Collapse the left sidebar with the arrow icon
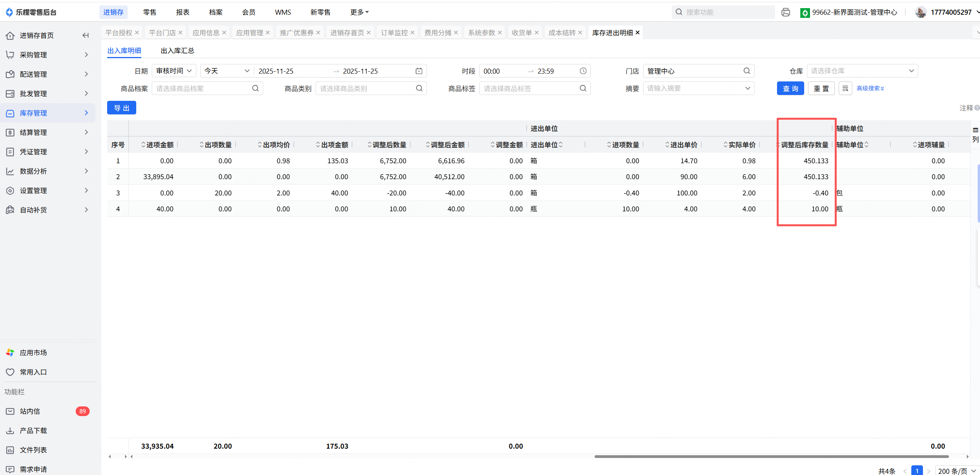Viewport: 980px width, 475px height. click(85, 35)
